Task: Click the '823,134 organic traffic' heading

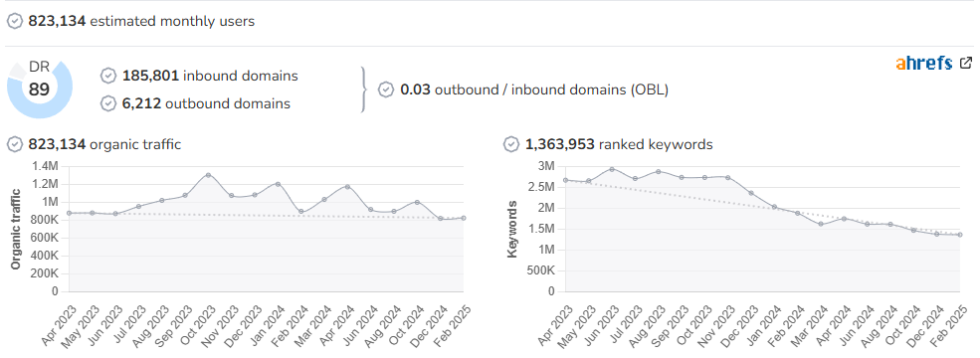Action: pyautogui.click(x=104, y=144)
